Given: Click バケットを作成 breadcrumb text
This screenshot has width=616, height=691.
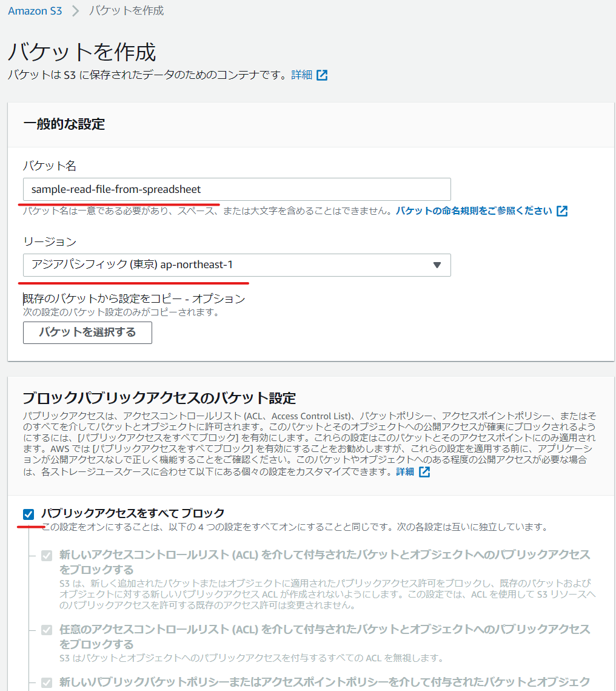Looking at the screenshot, I should (126, 10).
